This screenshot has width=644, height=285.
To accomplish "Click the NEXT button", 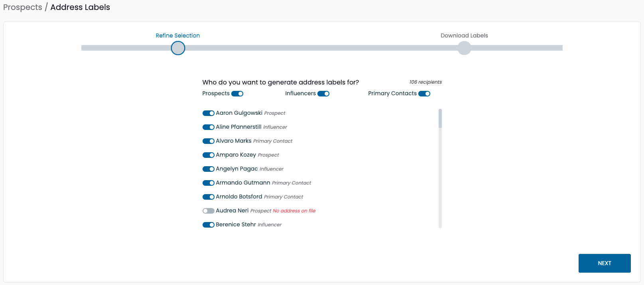I will coord(604,263).
